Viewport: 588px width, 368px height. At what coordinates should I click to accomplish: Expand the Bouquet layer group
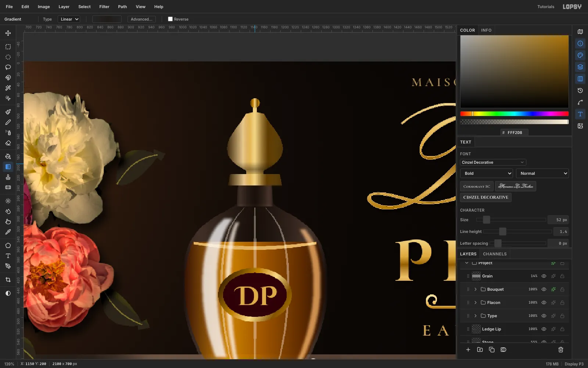pos(476,289)
